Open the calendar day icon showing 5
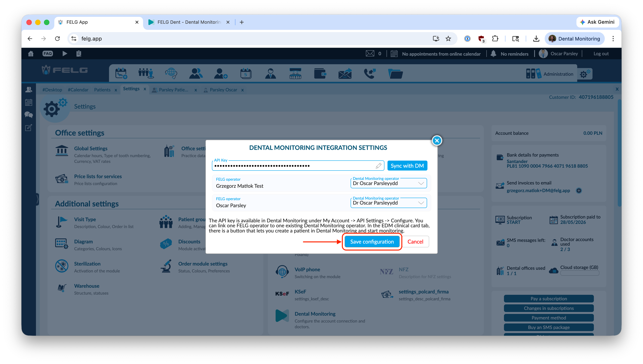Viewport: 643px width, 364px height. click(x=246, y=73)
